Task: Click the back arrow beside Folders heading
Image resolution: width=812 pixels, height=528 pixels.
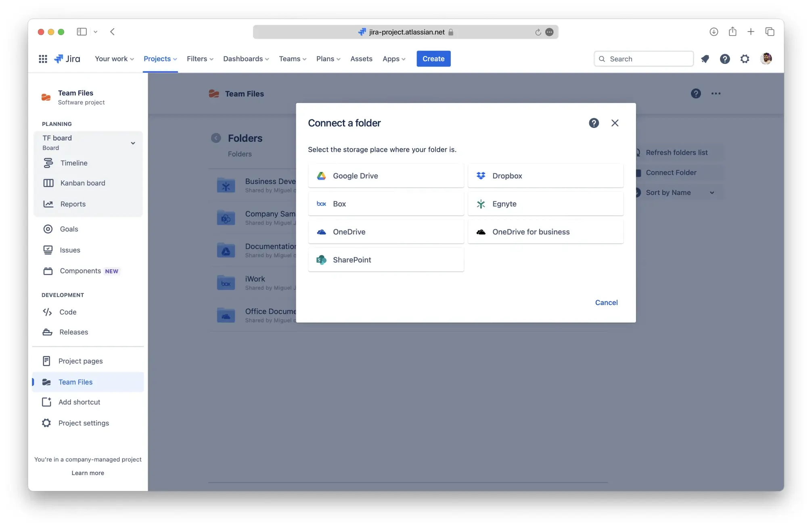Action: (x=216, y=138)
